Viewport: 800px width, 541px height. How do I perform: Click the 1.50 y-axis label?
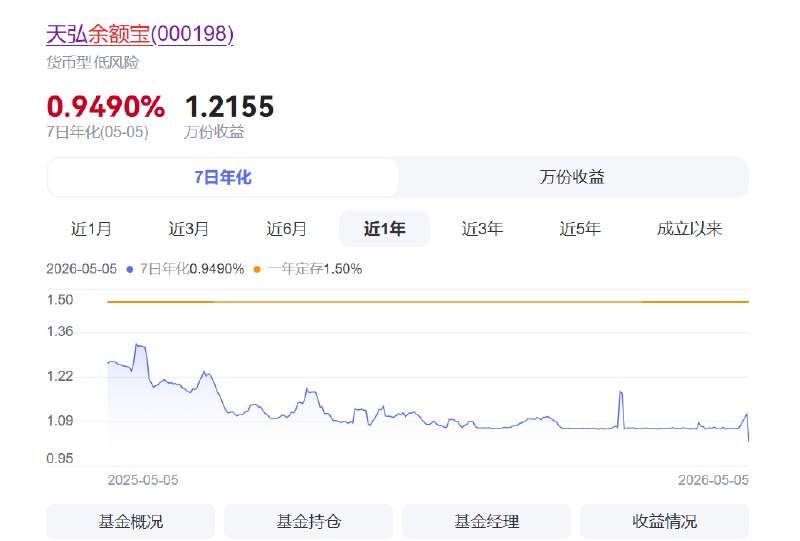pyautogui.click(x=60, y=300)
